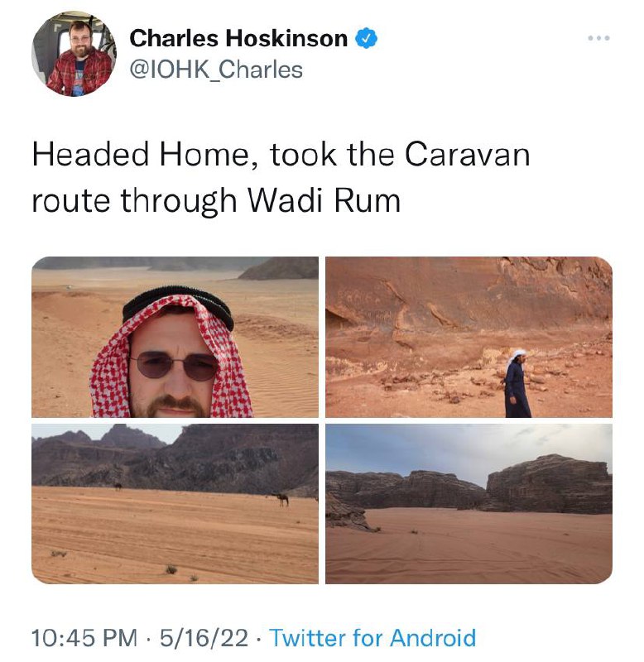
Task: Open the three-dot more options menu
Action: (x=598, y=38)
